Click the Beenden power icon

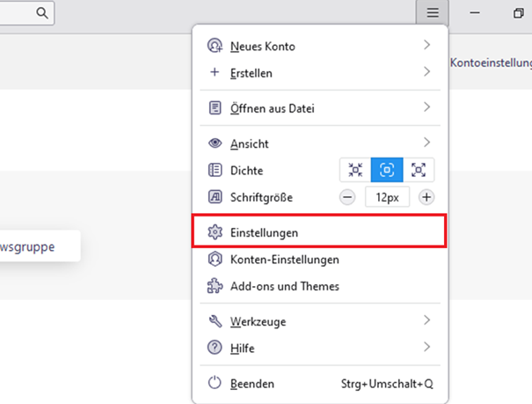[x=215, y=384]
